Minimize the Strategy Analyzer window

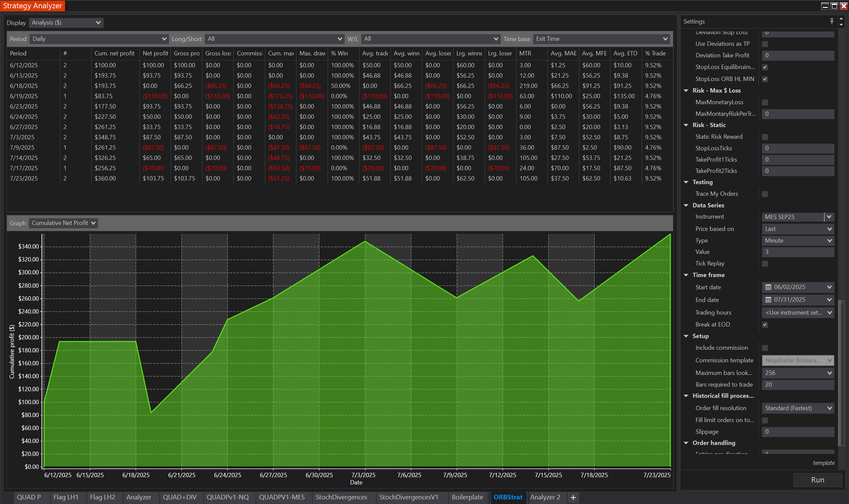pyautogui.click(x=825, y=6)
